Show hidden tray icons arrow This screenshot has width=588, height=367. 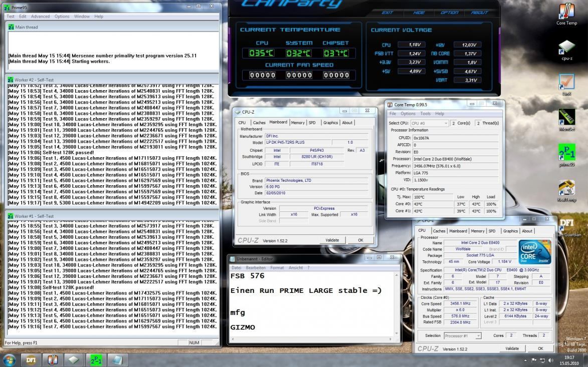(x=525, y=360)
